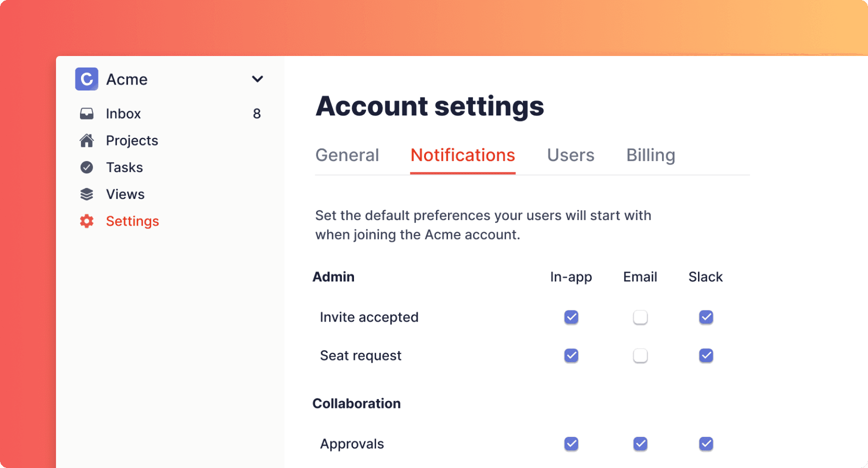This screenshot has width=868, height=468.
Task: Open Inbox from the sidebar
Action: click(123, 114)
